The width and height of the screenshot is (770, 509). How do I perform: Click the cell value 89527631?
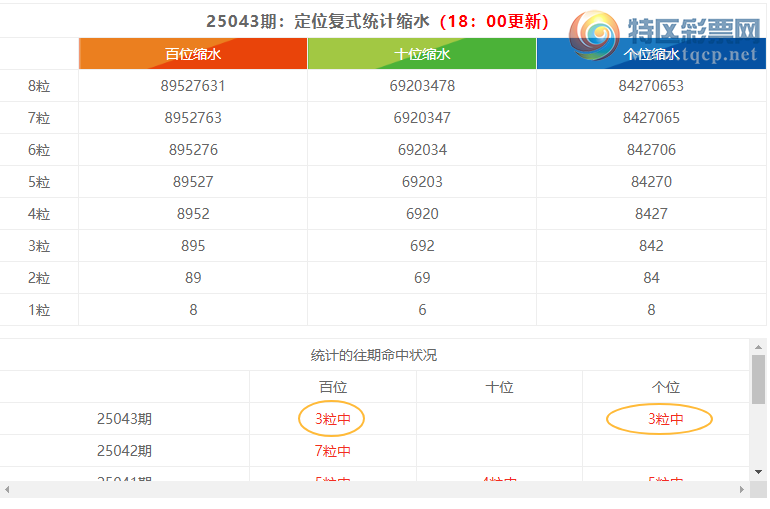[193, 86]
